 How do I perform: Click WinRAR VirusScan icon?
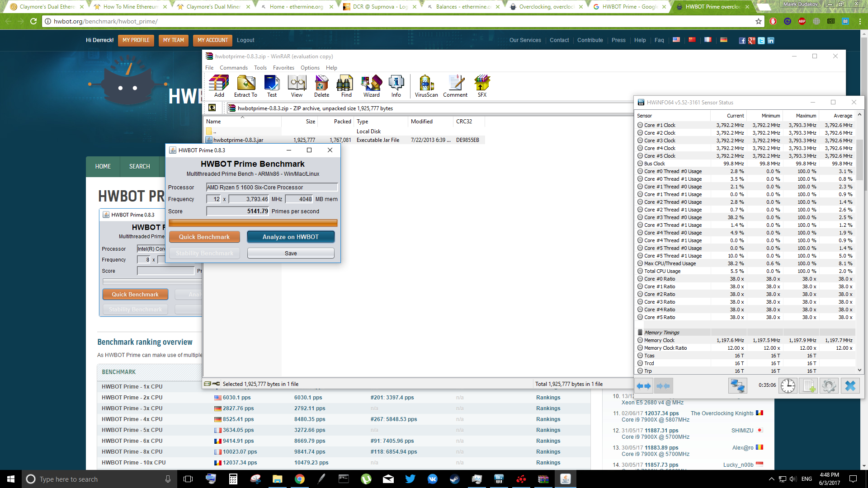pos(426,86)
